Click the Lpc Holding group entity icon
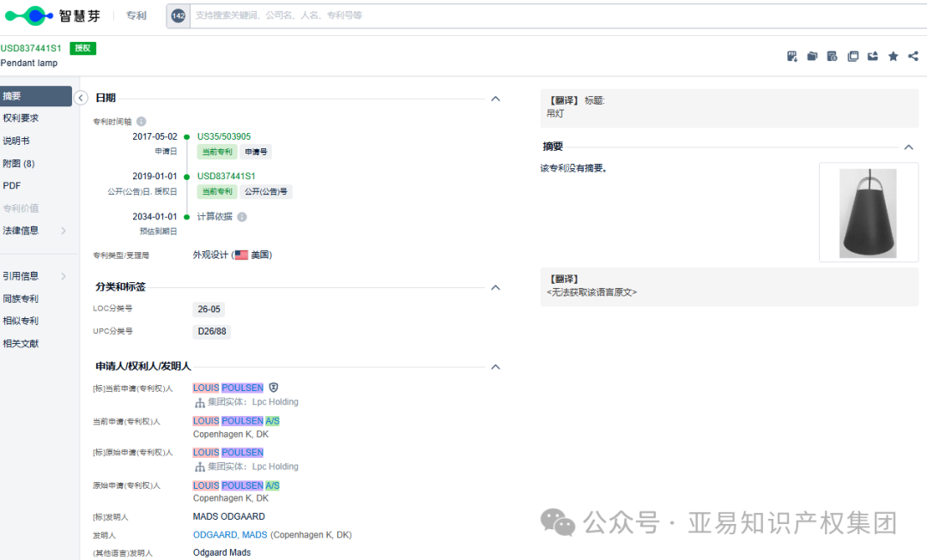 [200, 401]
